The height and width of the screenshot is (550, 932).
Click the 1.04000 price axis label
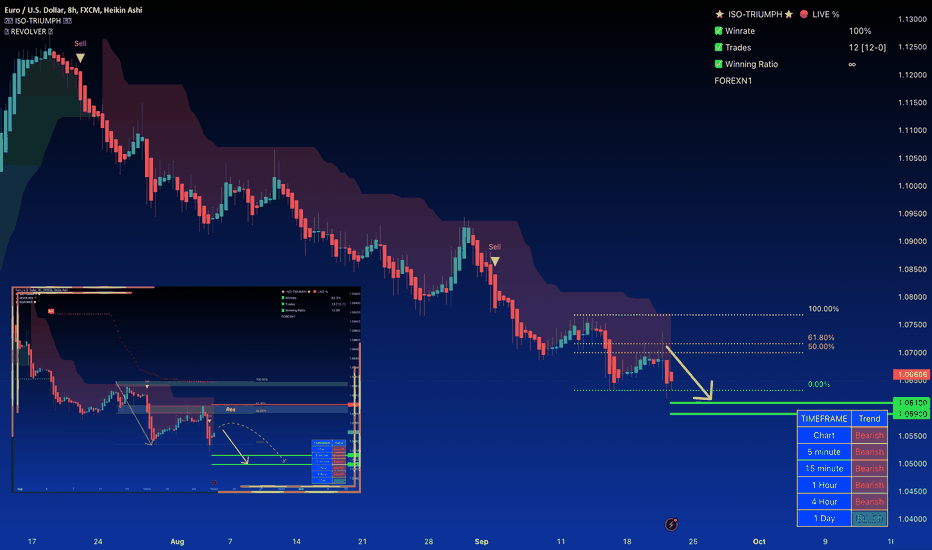[x=912, y=519]
